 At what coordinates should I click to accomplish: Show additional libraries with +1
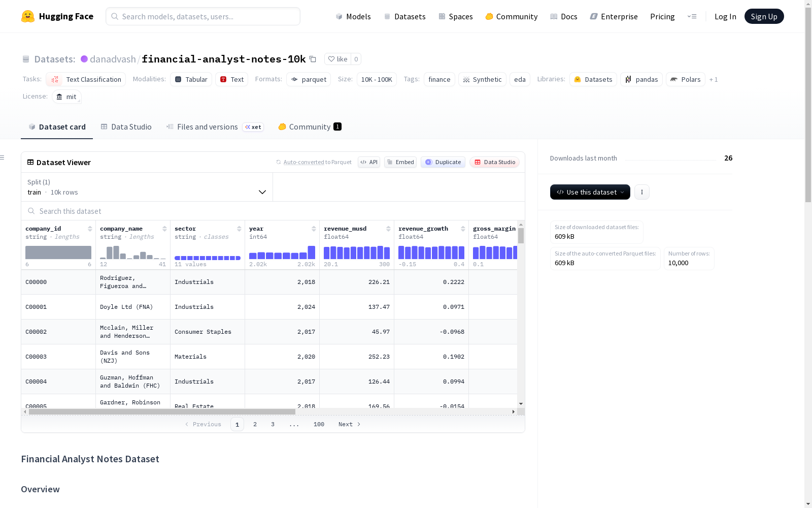click(714, 79)
